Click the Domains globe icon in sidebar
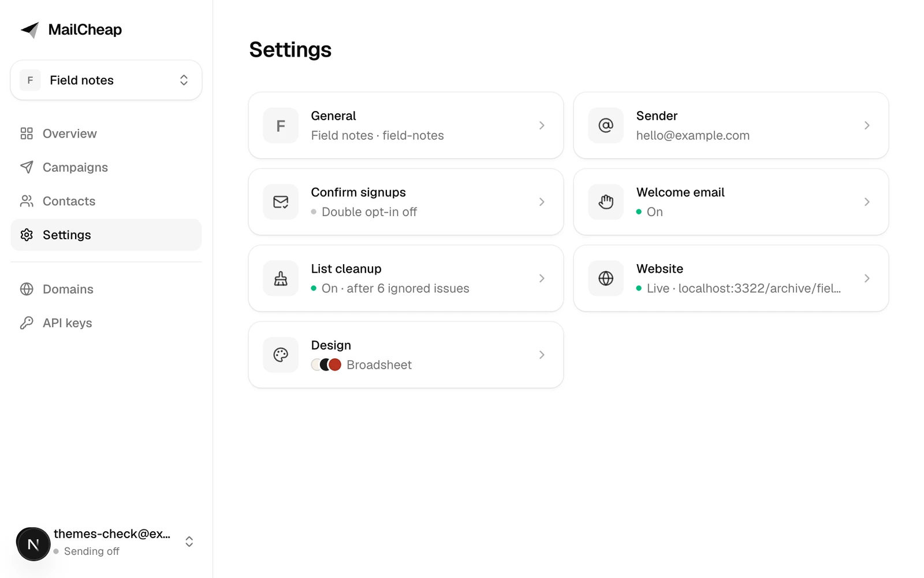The height and width of the screenshot is (578, 924). (x=27, y=289)
